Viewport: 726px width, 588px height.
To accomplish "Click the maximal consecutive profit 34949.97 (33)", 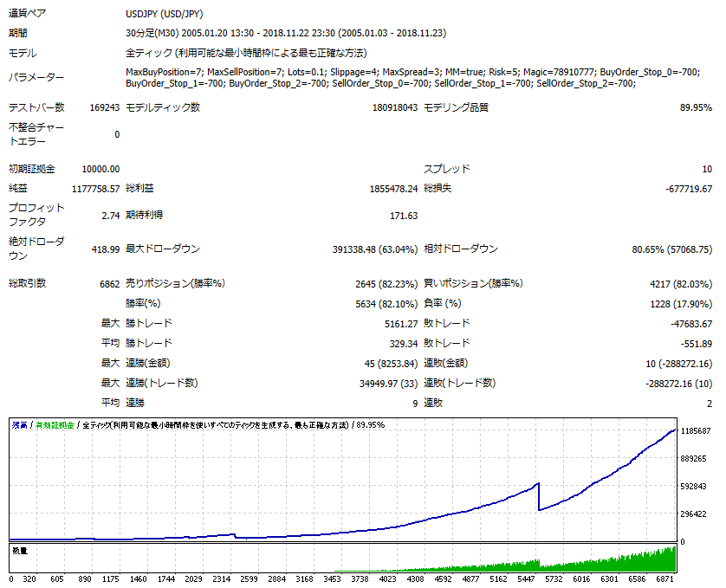I will (x=388, y=384).
